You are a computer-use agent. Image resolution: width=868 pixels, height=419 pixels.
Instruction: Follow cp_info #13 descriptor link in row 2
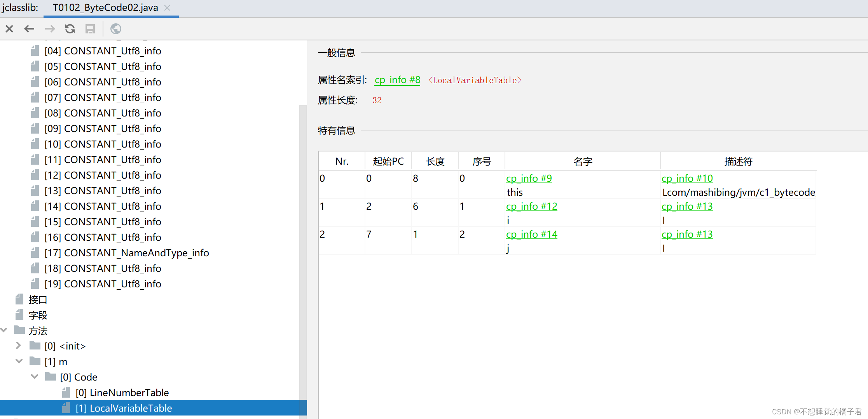pyautogui.click(x=687, y=234)
